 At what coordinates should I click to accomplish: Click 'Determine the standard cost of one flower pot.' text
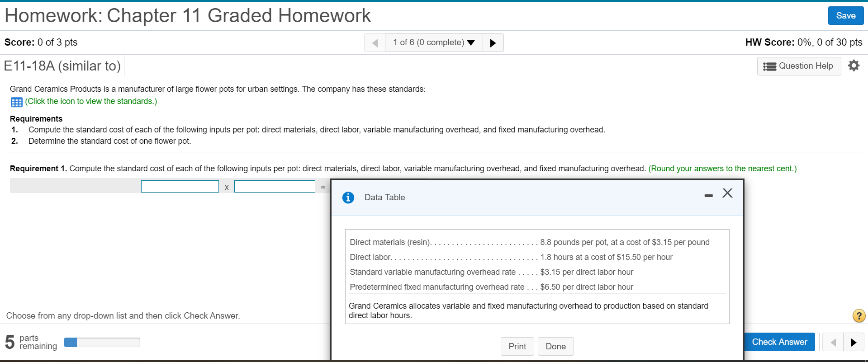(110, 141)
